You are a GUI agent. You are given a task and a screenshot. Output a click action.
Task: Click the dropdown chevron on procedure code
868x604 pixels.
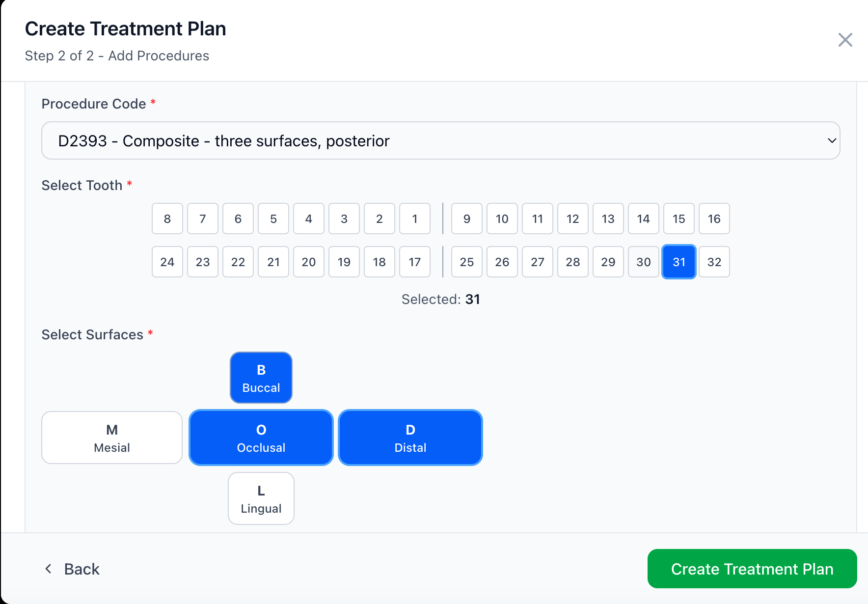point(831,141)
